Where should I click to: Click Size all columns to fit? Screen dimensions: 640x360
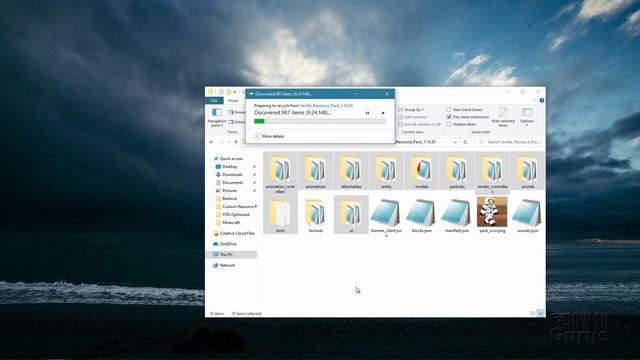pos(420,124)
